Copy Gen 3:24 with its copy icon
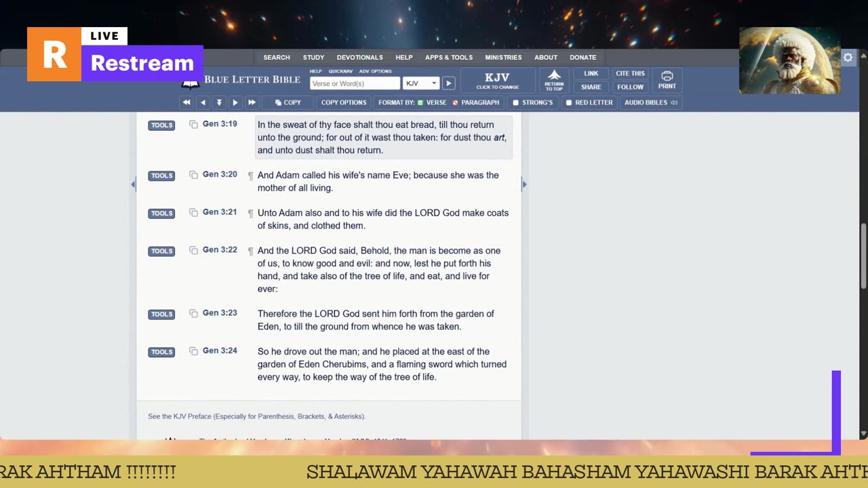Screen dimensions: 868x488 point(193,351)
